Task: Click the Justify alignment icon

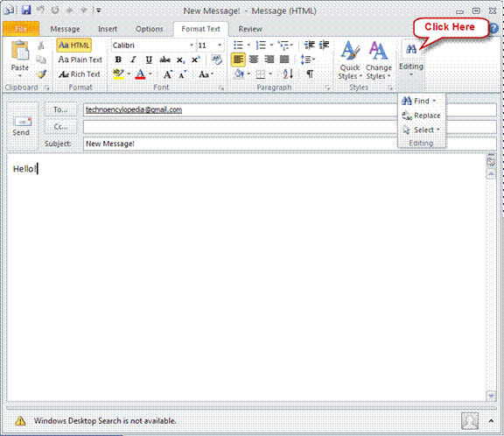Action: point(284,60)
